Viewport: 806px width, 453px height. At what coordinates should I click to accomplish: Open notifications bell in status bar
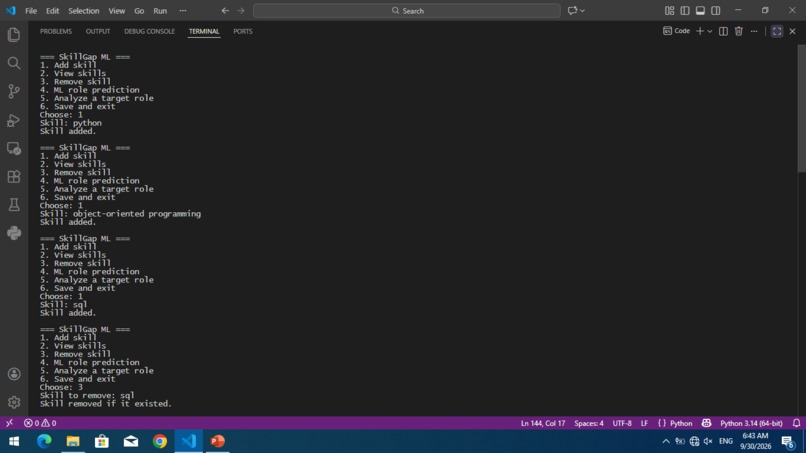point(796,423)
